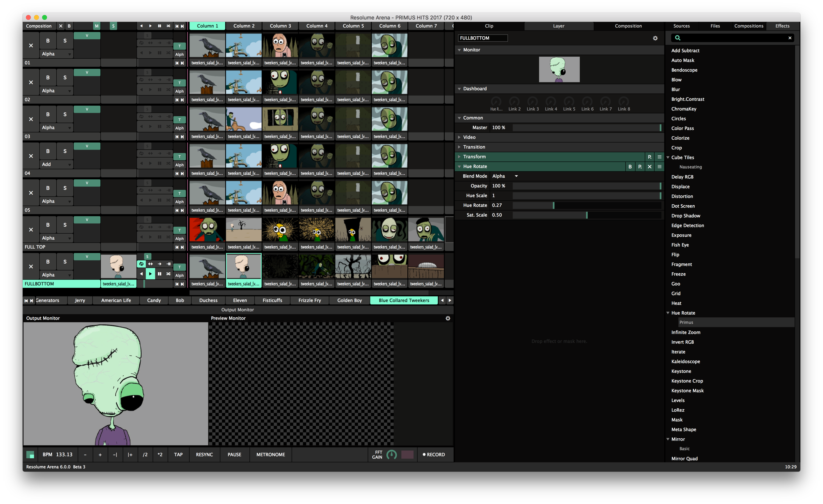Adjust the Sat. Scale slider
The height and width of the screenshot is (504, 823).
(587, 215)
